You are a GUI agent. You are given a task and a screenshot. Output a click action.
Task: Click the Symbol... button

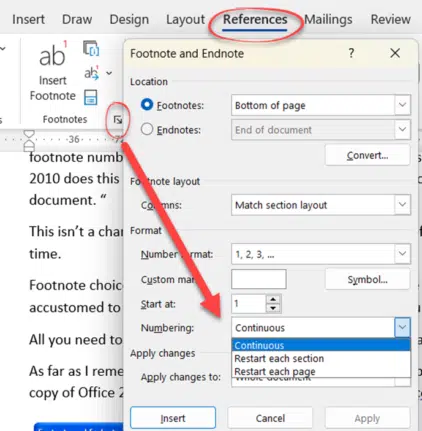(367, 279)
